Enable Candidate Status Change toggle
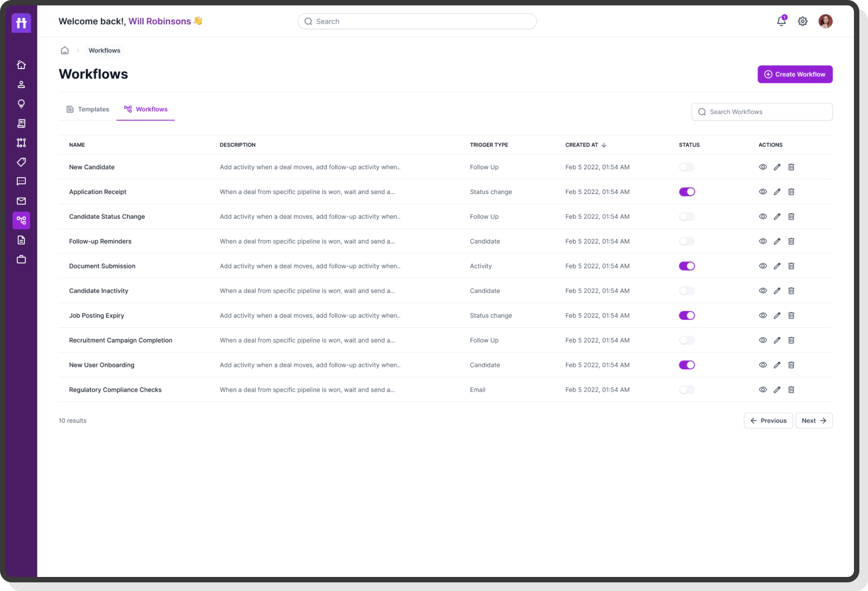868x591 pixels. [687, 217]
